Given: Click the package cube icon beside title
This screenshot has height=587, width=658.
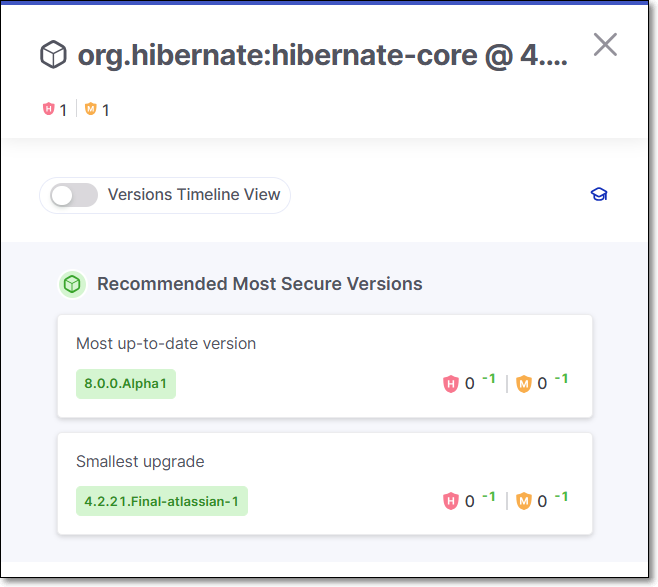Looking at the screenshot, I should 53,55.
